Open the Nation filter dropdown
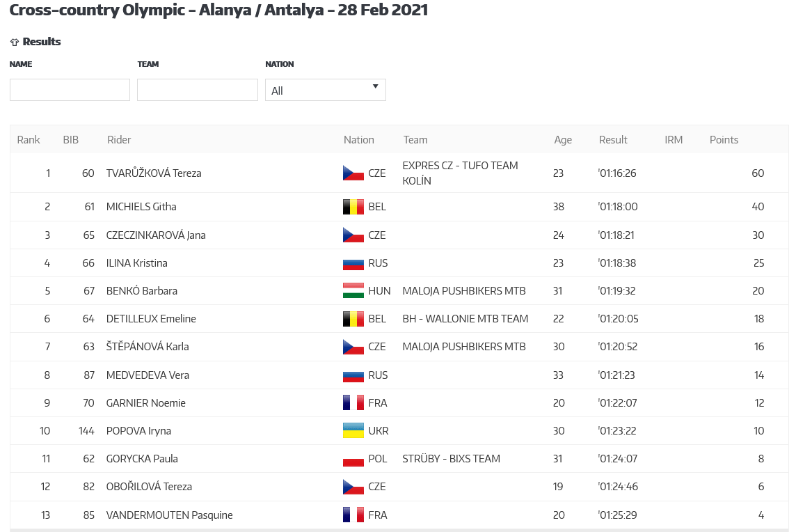Image resolution: width=812 pixels, height=532 pixels. click(x=325, y=90)
